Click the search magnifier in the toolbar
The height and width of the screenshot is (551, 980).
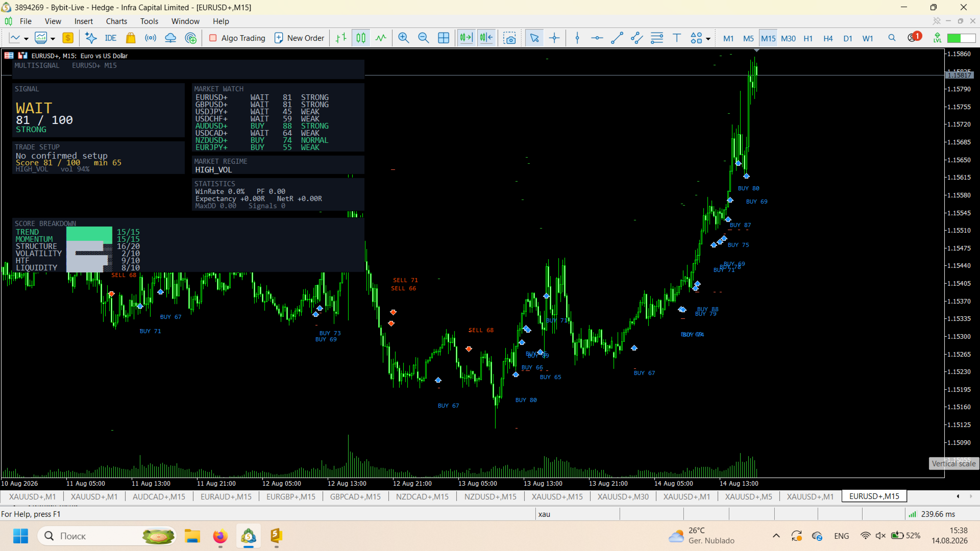pyautogui.click(x=892, y=38)
